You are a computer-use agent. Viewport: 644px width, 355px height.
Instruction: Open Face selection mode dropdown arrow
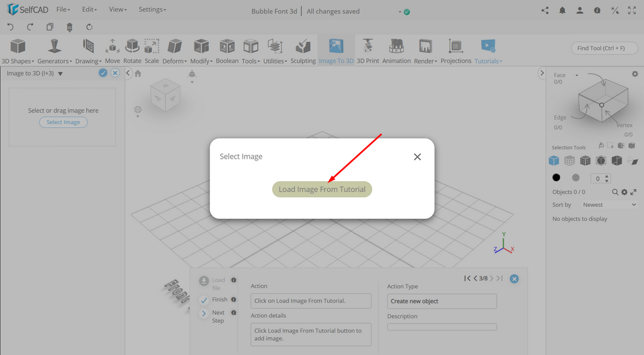coord(577,75)
